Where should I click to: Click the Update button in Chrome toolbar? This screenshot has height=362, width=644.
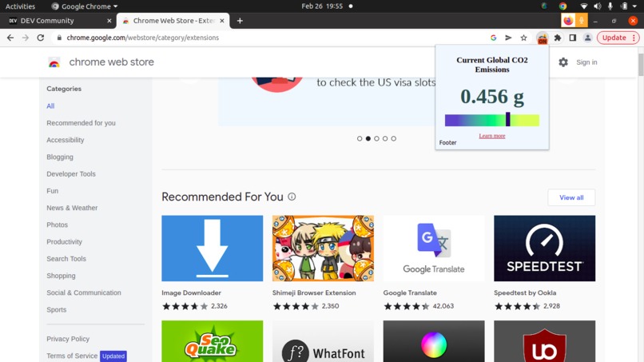pyautogui.click(x=618, y=38)
